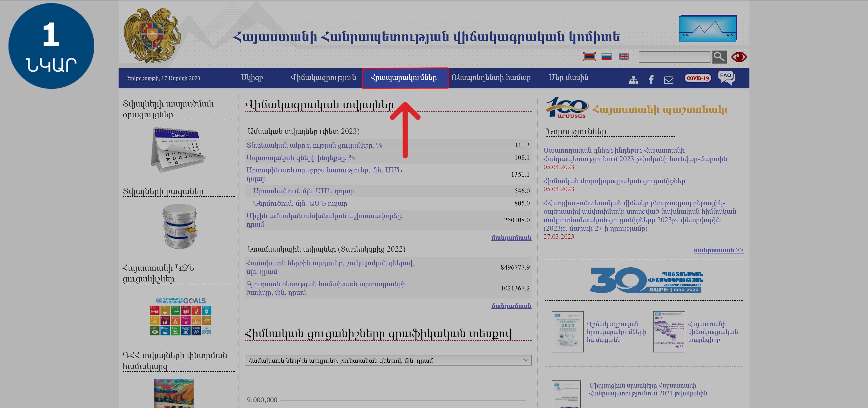The width and height of the screenshot is (868, 408).
Task: Open consumer price index news dated 05.04.2023
Action: [635, 155]
